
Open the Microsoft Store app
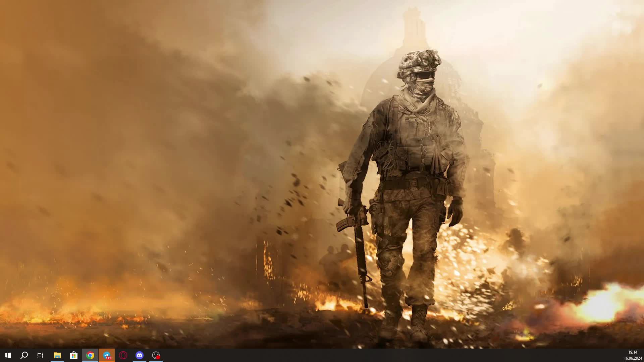73,355
